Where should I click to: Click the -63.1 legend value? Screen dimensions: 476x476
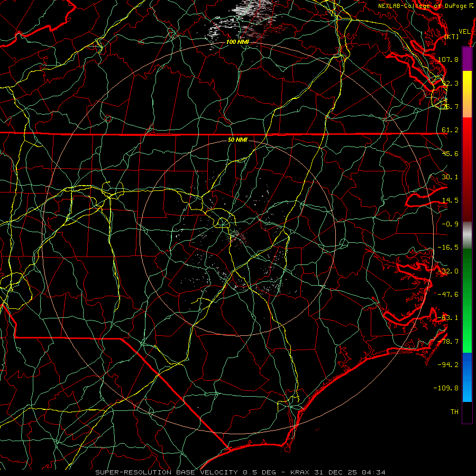[448, 318]
